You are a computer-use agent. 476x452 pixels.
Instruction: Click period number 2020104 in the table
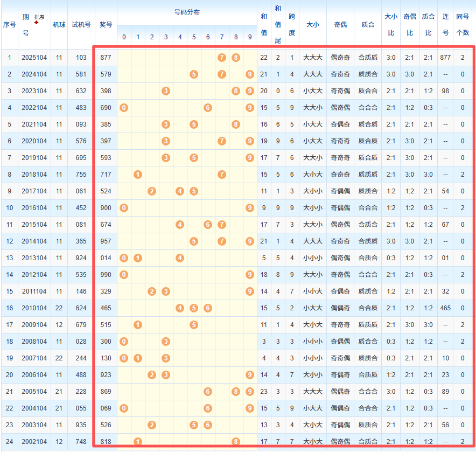[34, 141]
